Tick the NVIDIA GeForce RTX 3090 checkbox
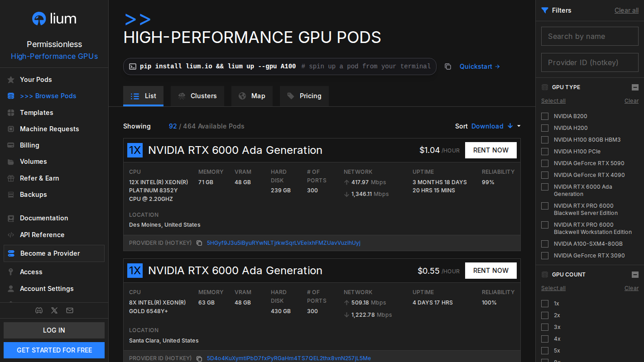 point(545,256)
